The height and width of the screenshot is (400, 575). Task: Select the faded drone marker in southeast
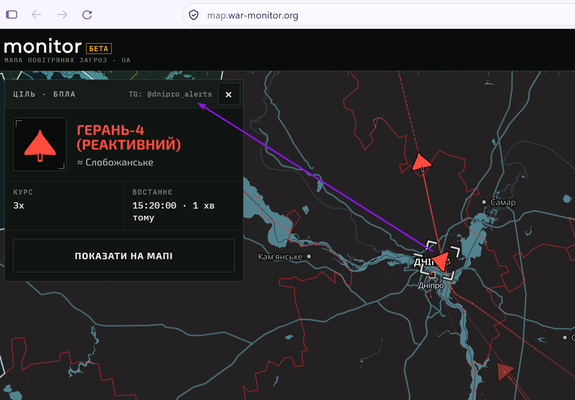[x=505, y=371]
